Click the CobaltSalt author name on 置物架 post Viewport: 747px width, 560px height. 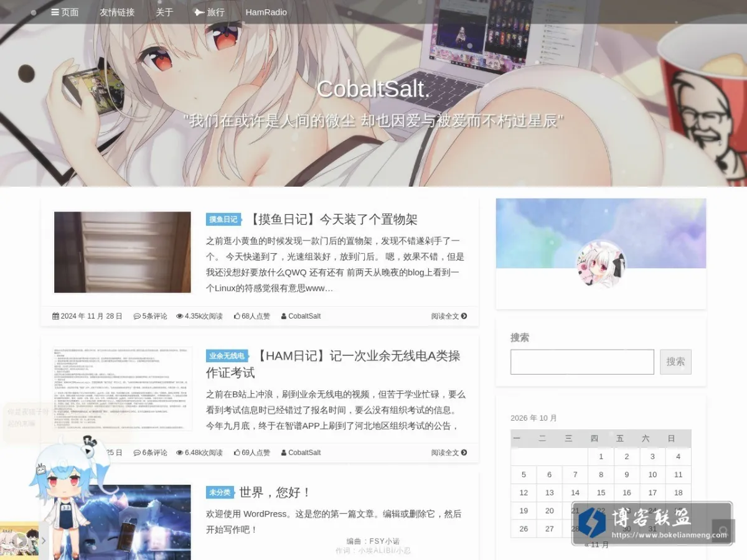pos(304,316)
